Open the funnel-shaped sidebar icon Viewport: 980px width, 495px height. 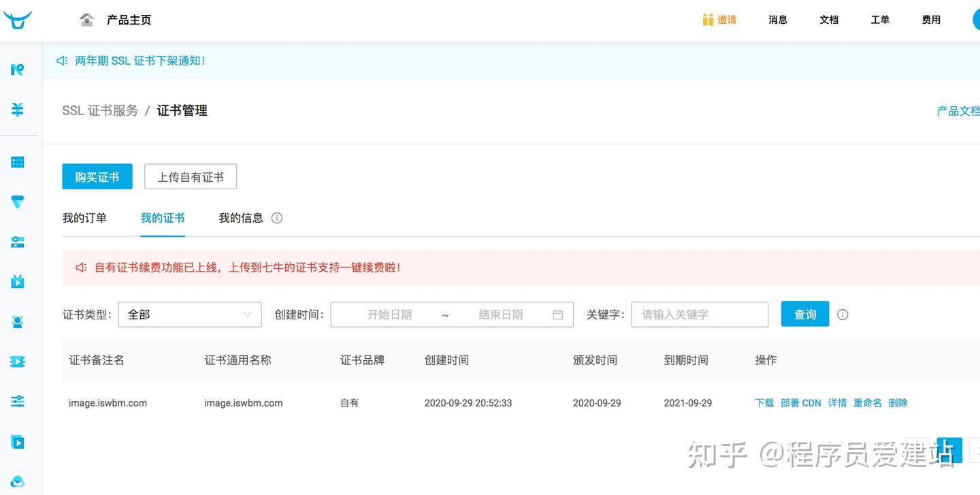pos(18,202)
